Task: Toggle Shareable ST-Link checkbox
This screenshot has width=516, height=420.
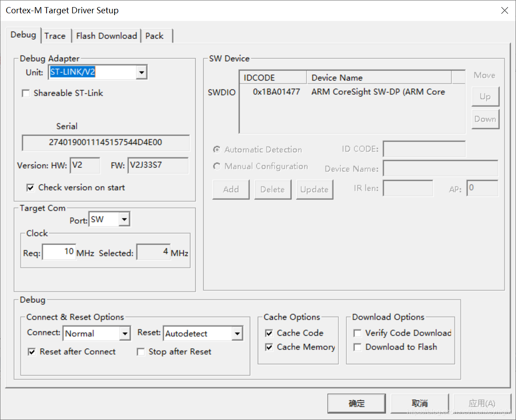Action: coord(26,93)
